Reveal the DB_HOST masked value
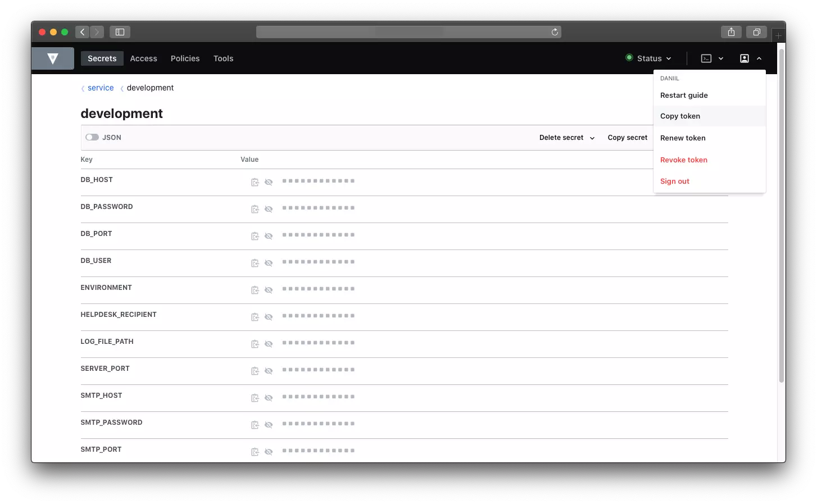The height and width of the screenshot is (504, 817). (269, 182)
